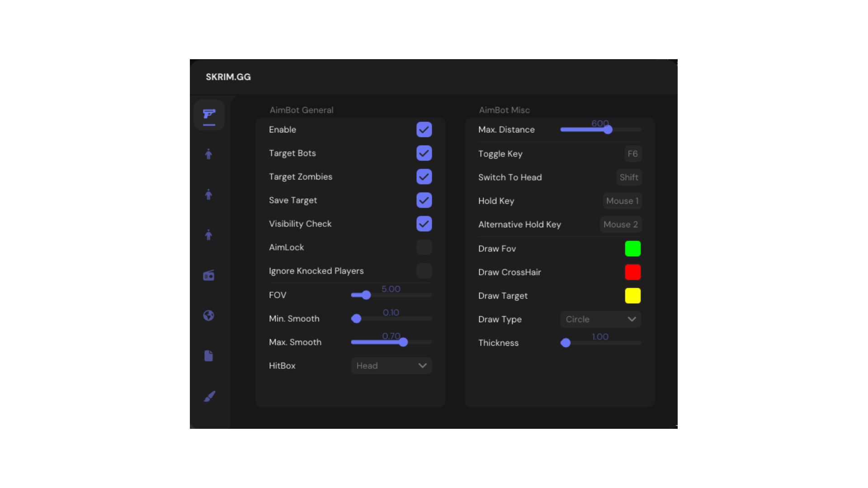Click the person icon just above the radio
Screen dimensions: 868x488
pos(208,235)
